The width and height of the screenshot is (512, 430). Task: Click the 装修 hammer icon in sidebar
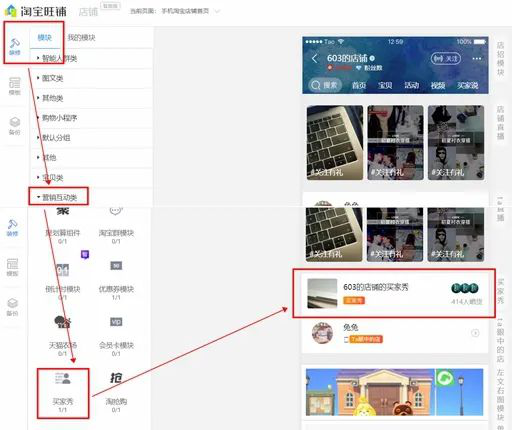(x=15, y=46)
